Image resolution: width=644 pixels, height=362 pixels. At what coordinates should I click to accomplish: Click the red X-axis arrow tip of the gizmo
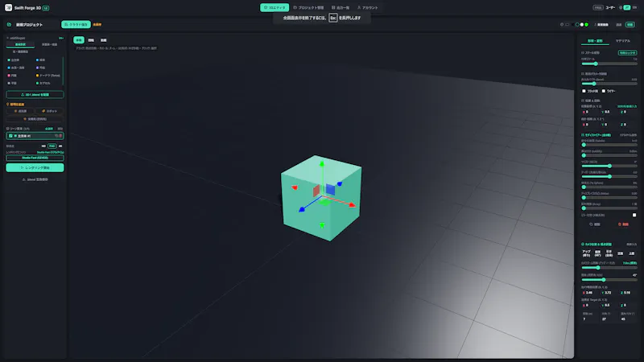point(352,204)
